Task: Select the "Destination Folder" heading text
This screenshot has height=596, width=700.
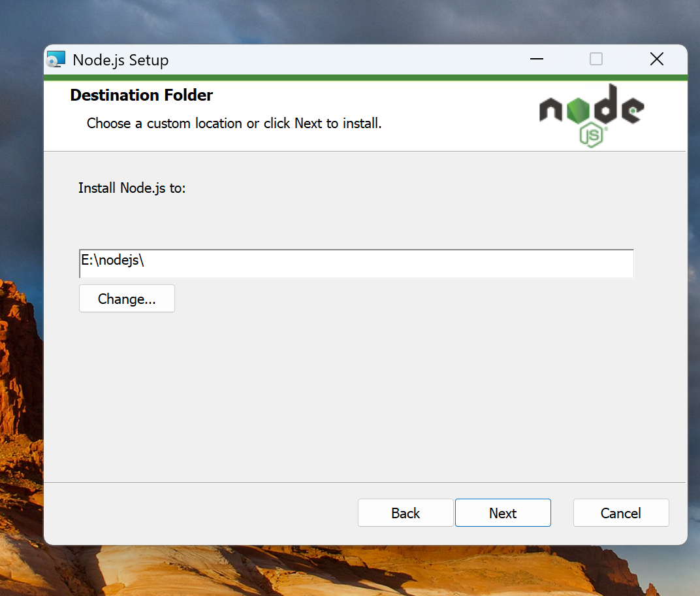Action: (142, 95)
